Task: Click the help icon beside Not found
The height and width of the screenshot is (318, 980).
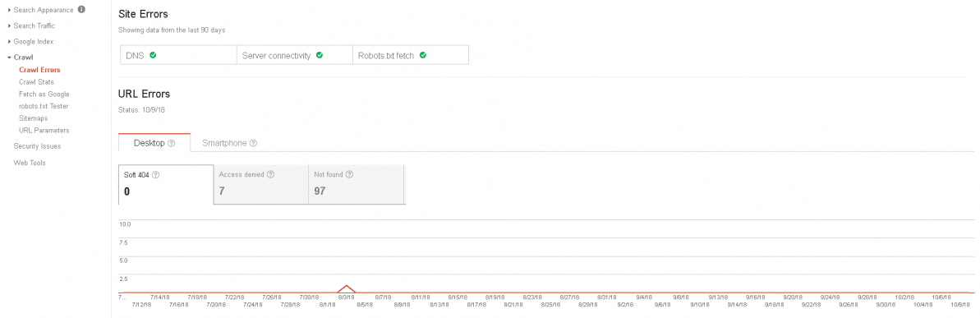Action: [x=349, y=175]
